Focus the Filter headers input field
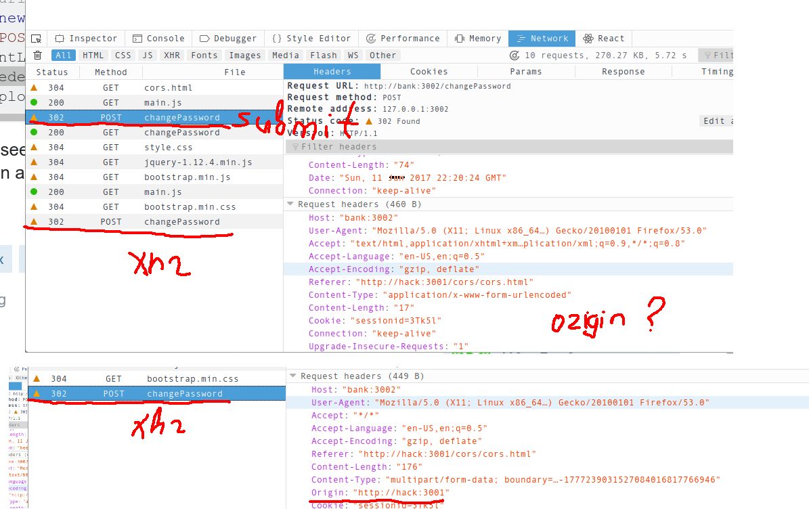Viewport: 809px width, 532px height. pos(509,147)
